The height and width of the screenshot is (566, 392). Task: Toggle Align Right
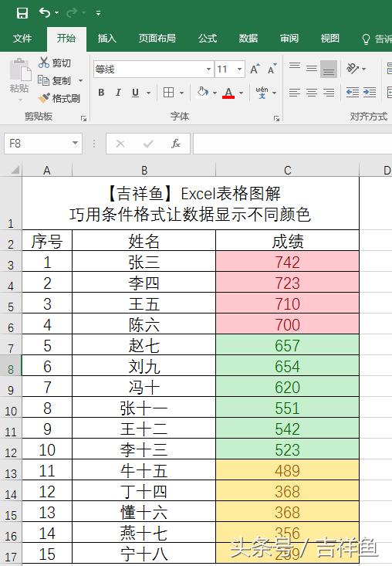pos(329,93)
